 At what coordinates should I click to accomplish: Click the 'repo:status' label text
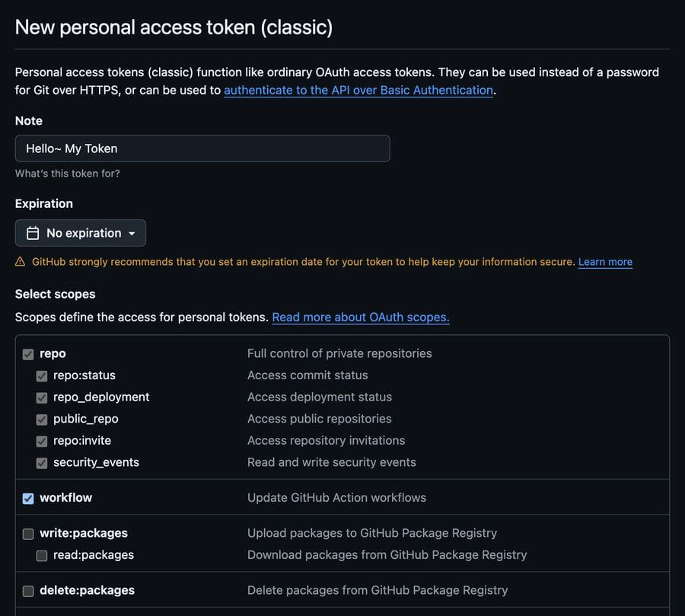(84, 375)
